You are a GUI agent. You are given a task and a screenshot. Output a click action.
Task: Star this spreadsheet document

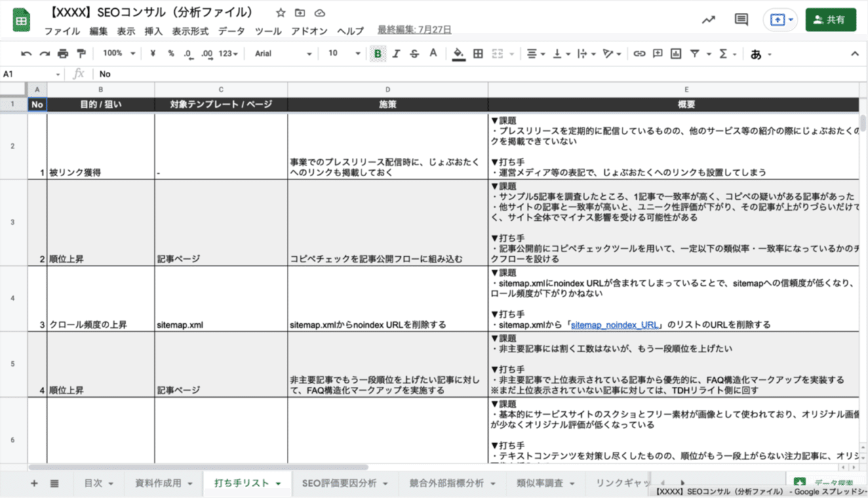[281, 13]
